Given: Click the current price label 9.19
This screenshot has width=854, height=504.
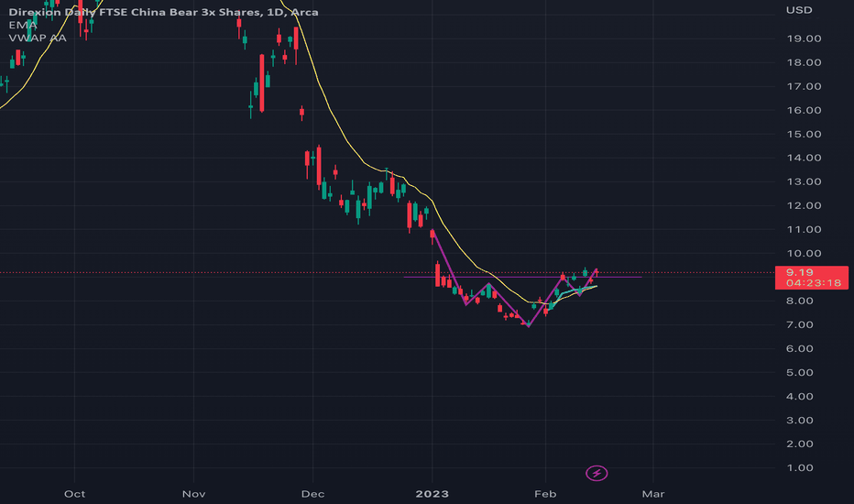Looking at the screenshot, I should pos(800,272).
